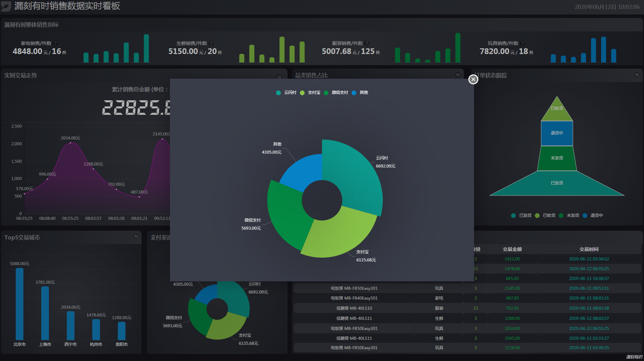Screen dimensions: 644x361
Task: Select the wide 已发货 funnel base segment
Action: [x=557, y=183]
